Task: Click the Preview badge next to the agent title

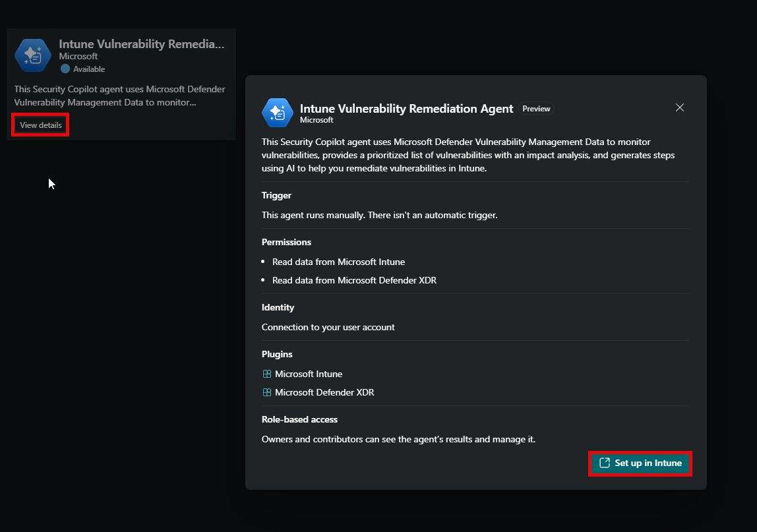Action: [536, 108]
